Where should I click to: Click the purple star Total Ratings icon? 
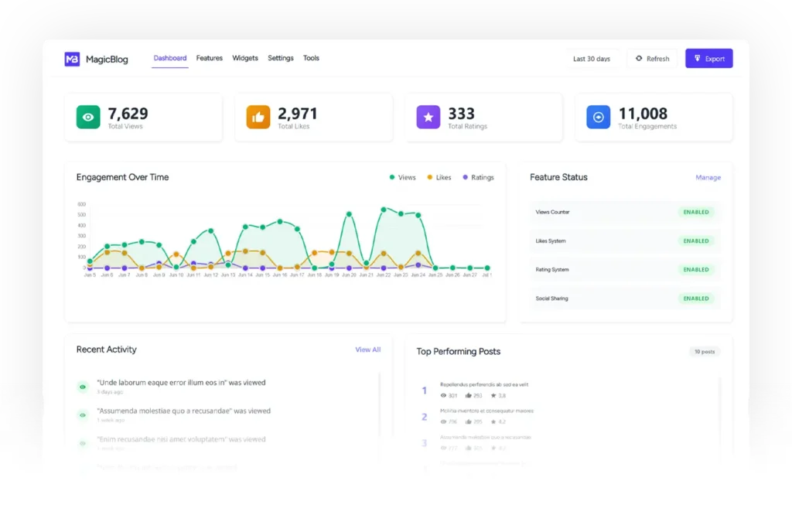pyautogui.click(x=428, y=118)
